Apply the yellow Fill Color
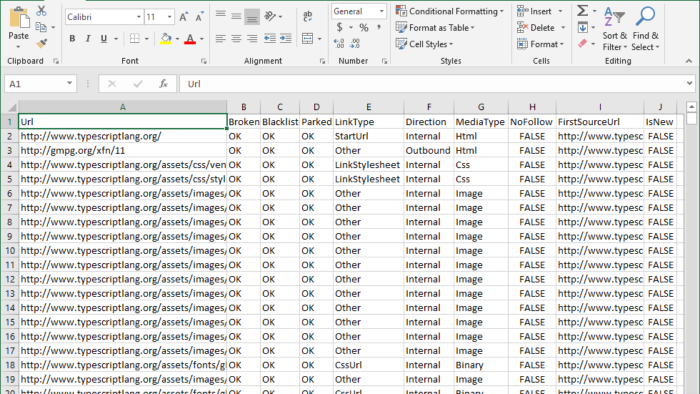Image resolution: width=700 pixels, height=394 pixels. point(166,39)
